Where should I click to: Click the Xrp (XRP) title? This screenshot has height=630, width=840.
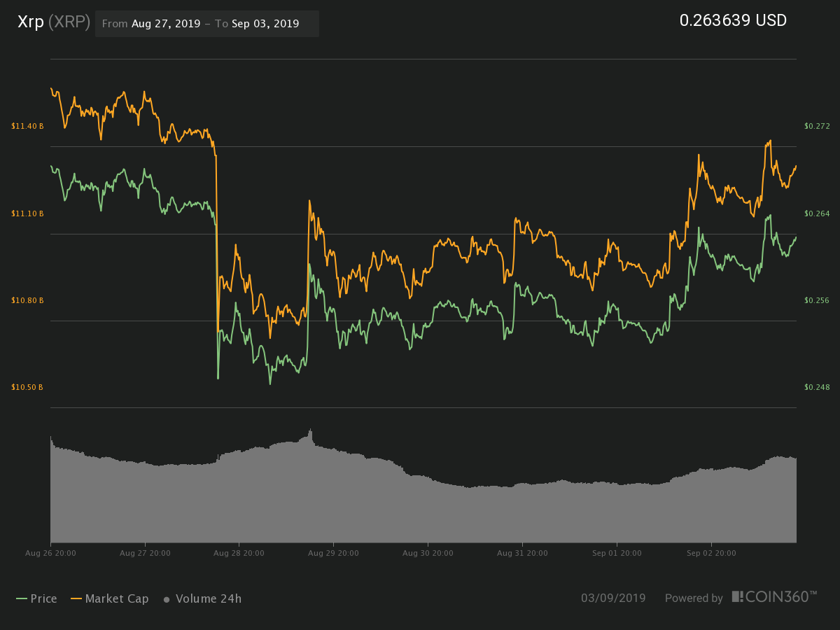point(53,22)
